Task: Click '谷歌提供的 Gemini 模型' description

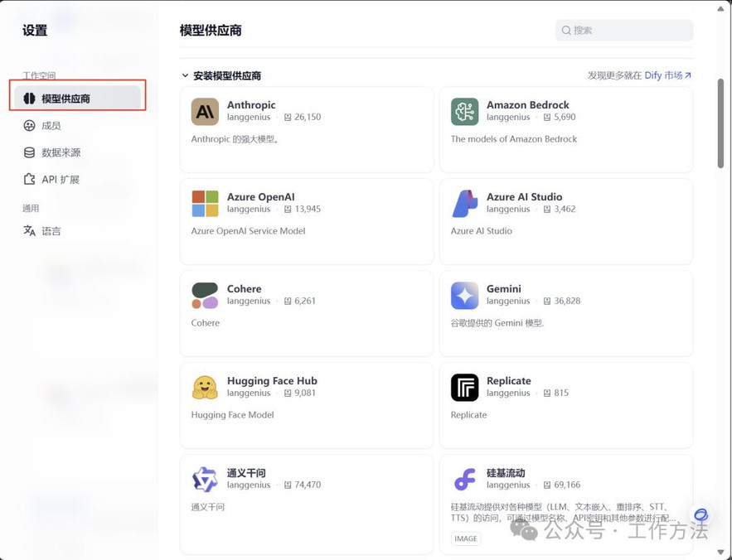Action: (x=497, y=323)
